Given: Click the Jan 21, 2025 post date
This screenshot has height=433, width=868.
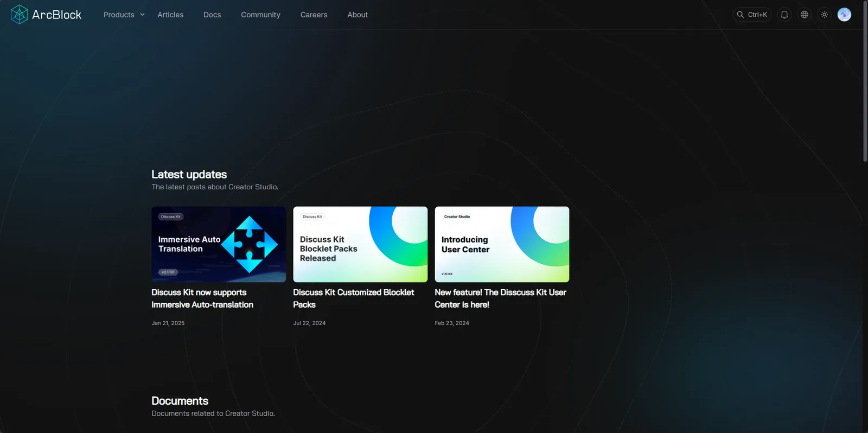Looking at the screenshot, I should pyautogui.click(x=168, y=323).
